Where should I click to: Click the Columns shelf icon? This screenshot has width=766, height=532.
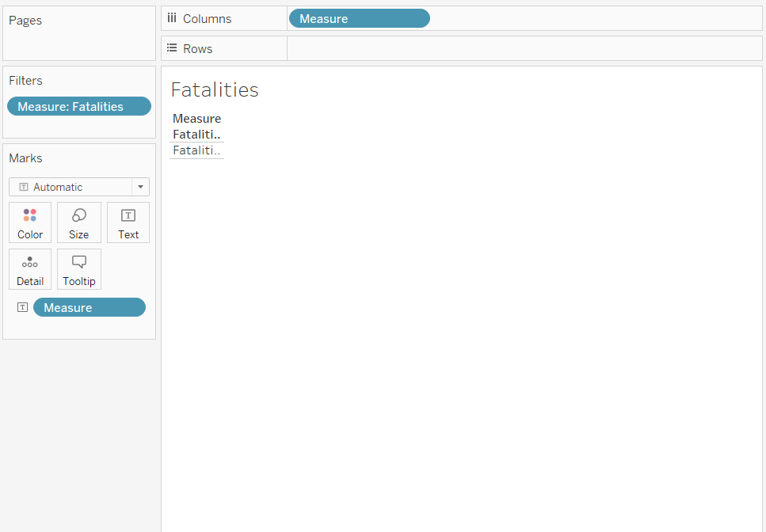coord(172,18)
